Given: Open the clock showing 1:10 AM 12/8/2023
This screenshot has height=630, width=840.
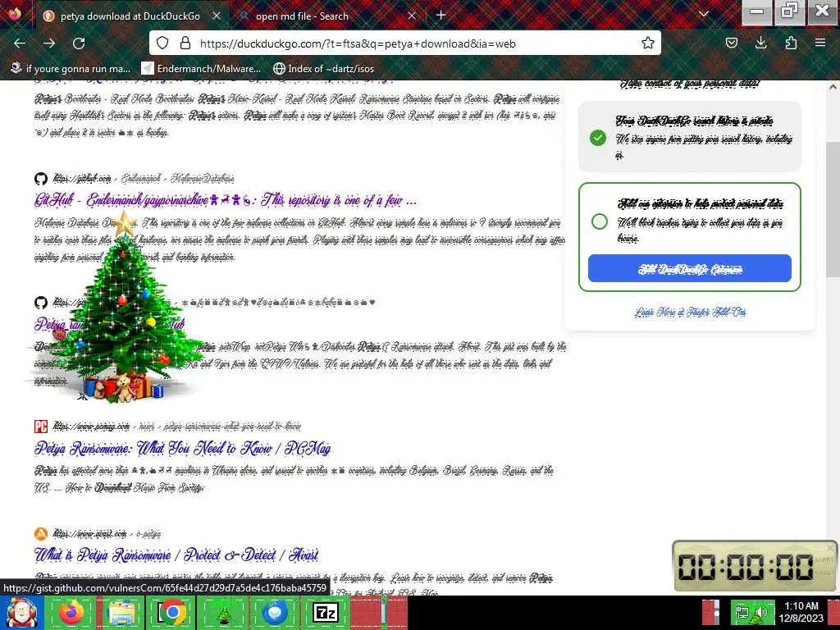Looking at the screenshot, I should coord(801,612).
